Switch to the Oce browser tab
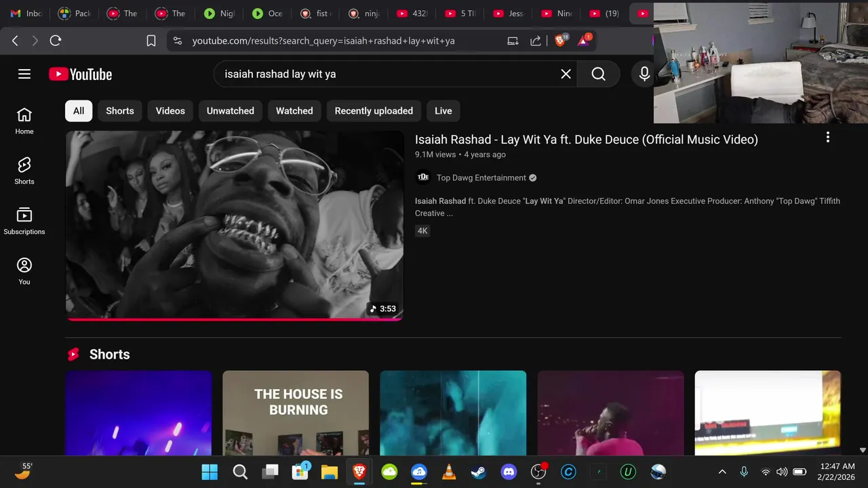Image resolution: width=868 pixels, height=488 pixels. 267,14
